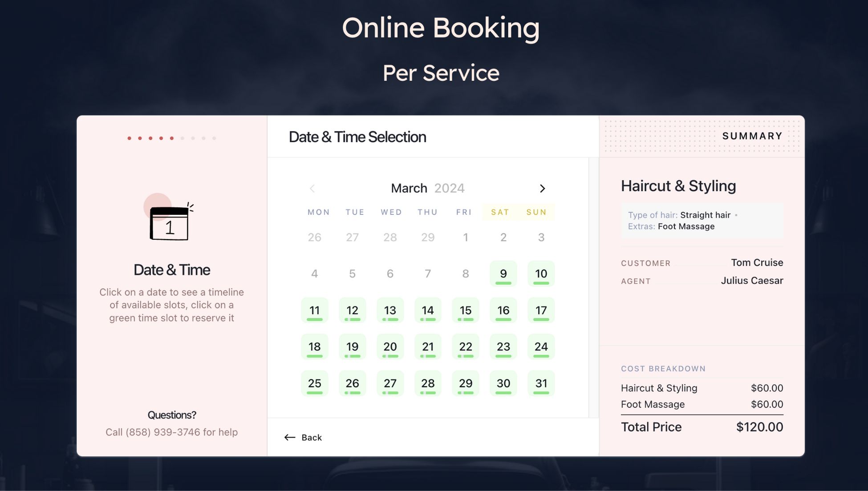Select the 15th of March
Viewport: 868px width, 491px height.
[466, 310]
